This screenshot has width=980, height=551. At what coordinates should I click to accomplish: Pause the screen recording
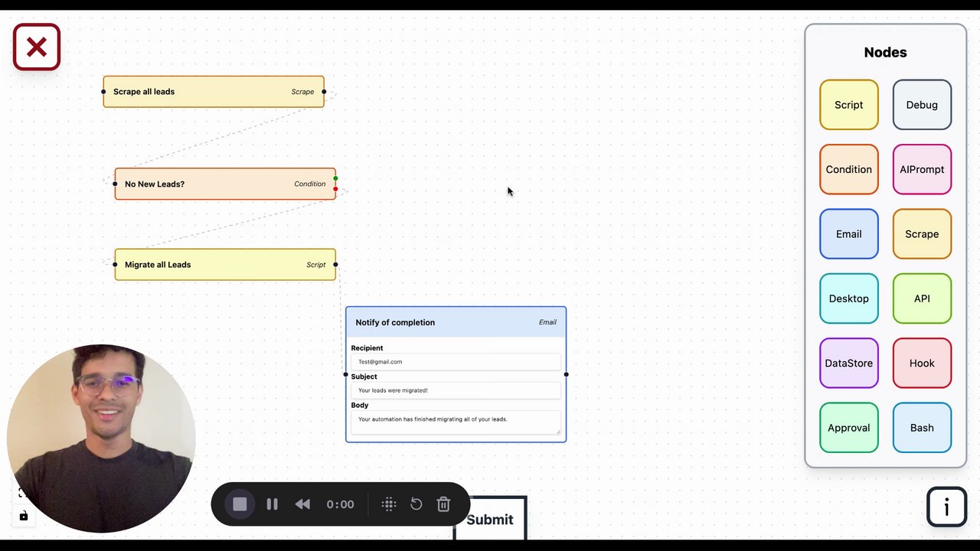click(272, 504)
